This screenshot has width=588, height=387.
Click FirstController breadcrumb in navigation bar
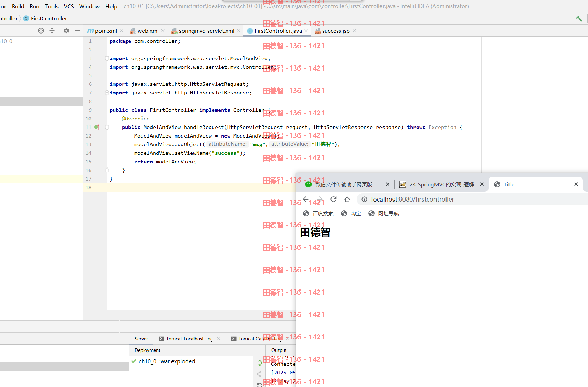tap(45, 18)
